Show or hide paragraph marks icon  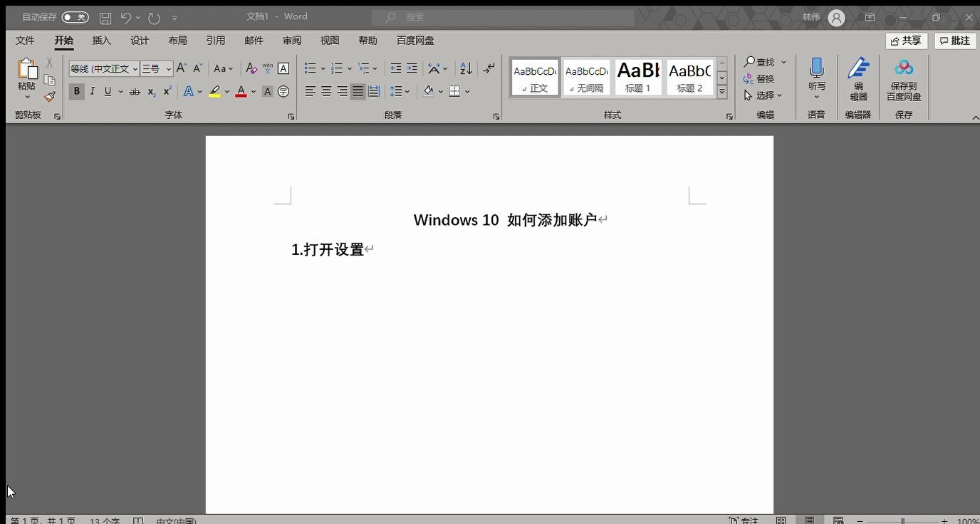[489, 68]
